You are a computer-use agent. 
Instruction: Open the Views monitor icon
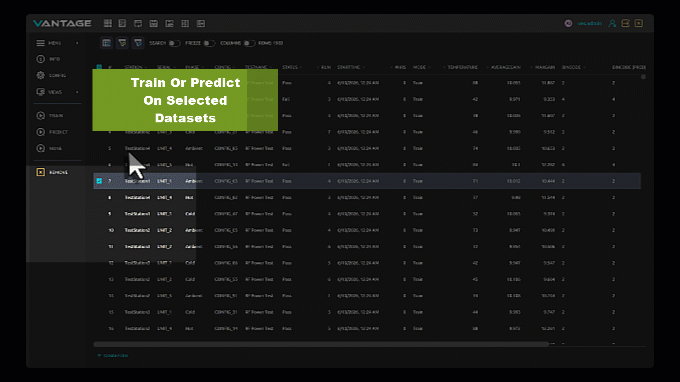(40, 92)
